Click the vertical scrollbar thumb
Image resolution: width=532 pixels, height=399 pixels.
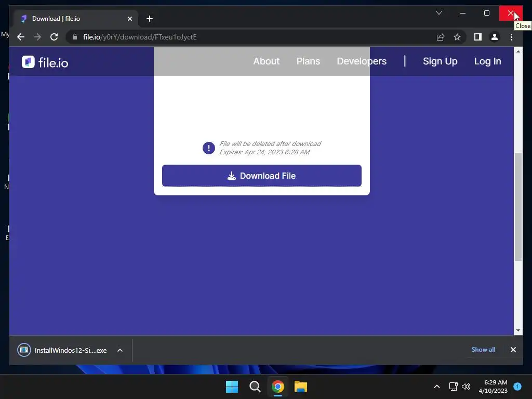[518, 207]
